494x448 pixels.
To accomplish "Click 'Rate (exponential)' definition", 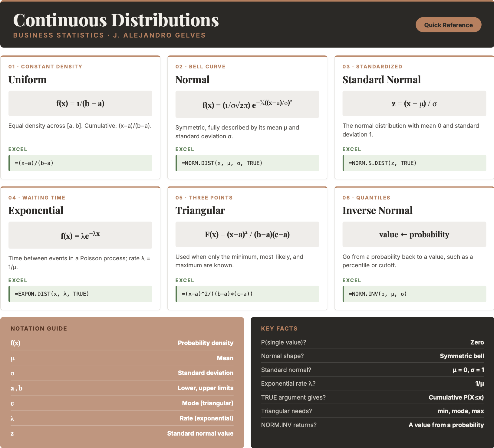I will [x=206, y=418].
